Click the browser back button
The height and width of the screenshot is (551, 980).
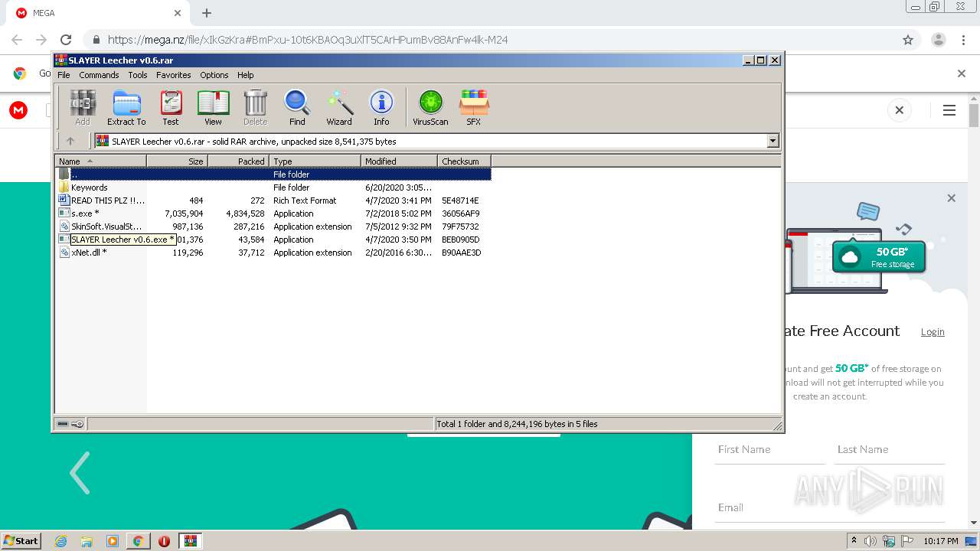17,40
